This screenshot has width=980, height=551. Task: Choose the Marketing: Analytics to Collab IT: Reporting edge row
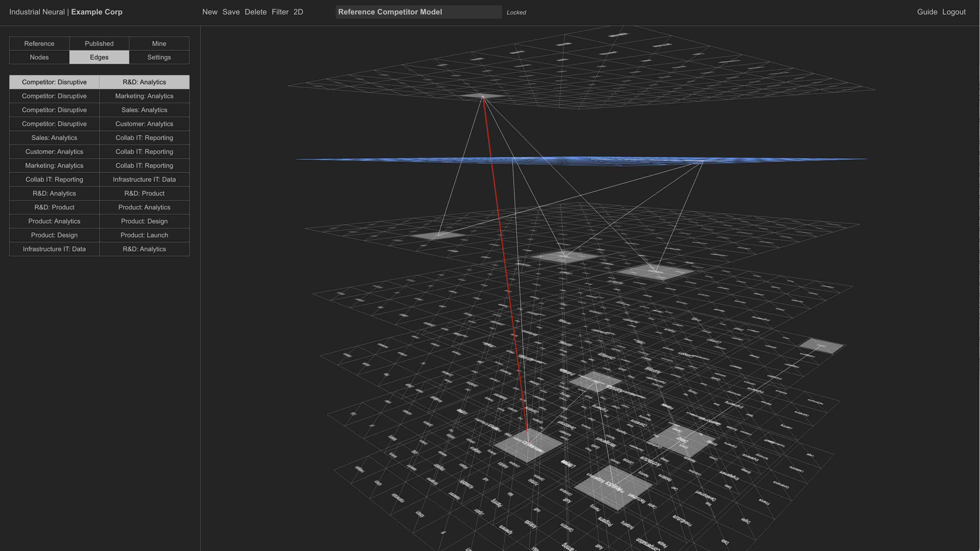tap(99, 165)
